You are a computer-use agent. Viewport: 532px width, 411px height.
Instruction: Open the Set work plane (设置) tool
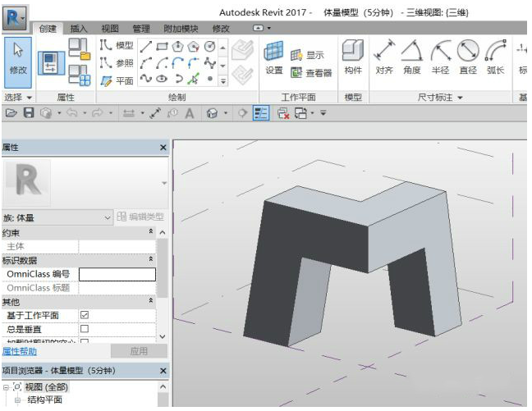click(273, 57)
